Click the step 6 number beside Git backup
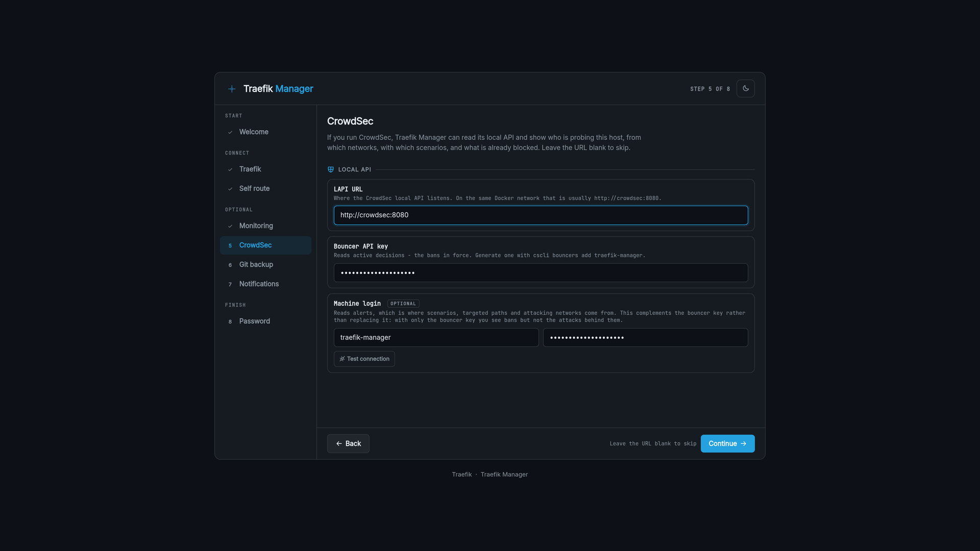The image size is (980, 551). tap(230, 265)
